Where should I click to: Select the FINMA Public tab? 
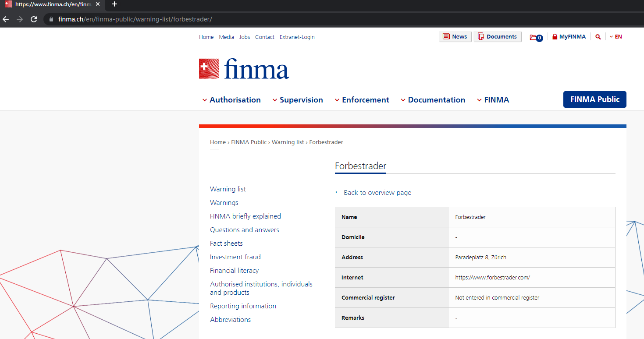coord(594,99)
